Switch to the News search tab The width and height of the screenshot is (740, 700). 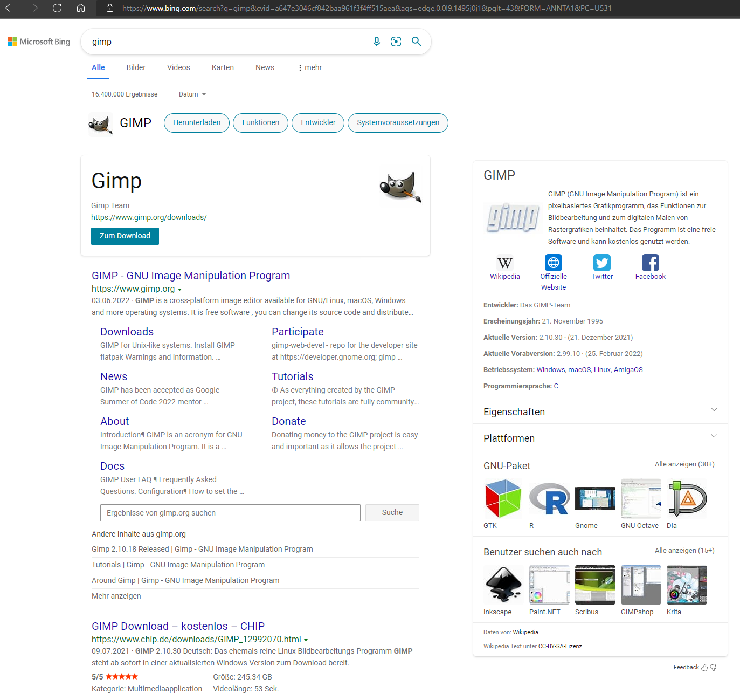pyautogui.click(x=265, y=67)
